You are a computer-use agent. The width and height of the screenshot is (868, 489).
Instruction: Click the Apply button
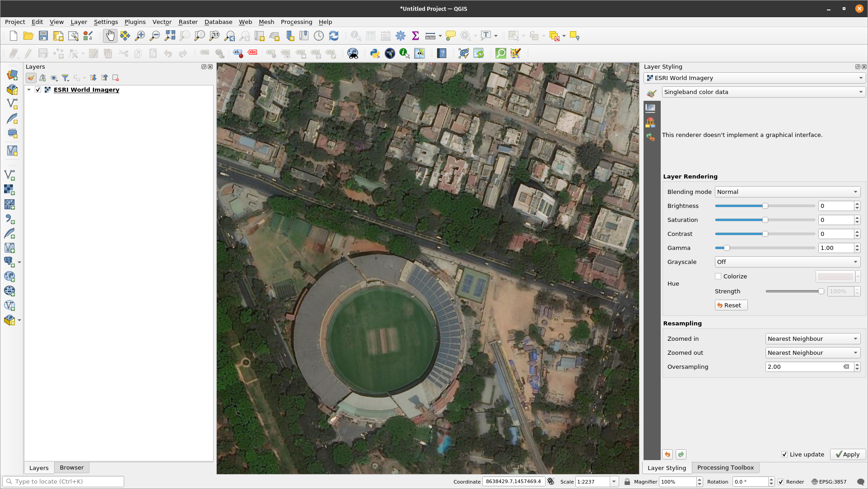pos(847,454)
